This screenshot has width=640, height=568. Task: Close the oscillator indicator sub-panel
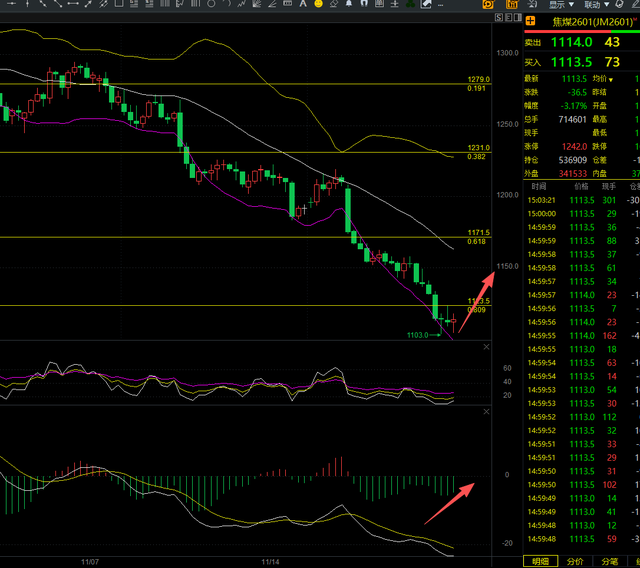(486, 347)
